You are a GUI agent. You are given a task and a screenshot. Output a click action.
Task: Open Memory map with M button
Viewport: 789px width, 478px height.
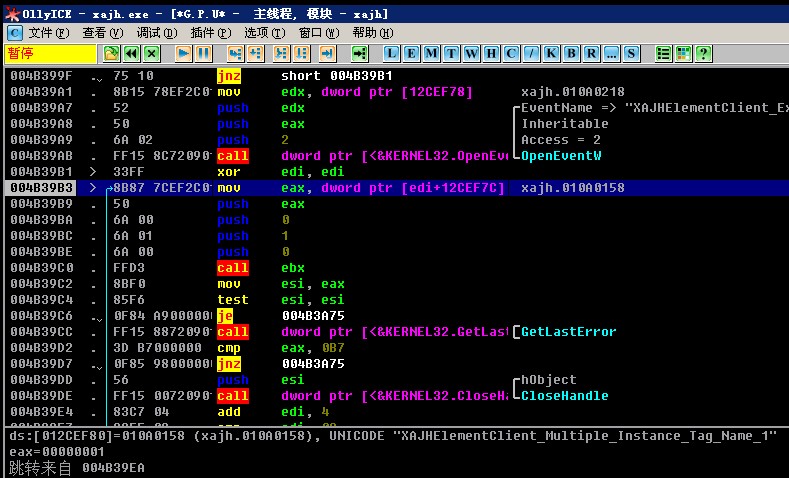[431, 53]
